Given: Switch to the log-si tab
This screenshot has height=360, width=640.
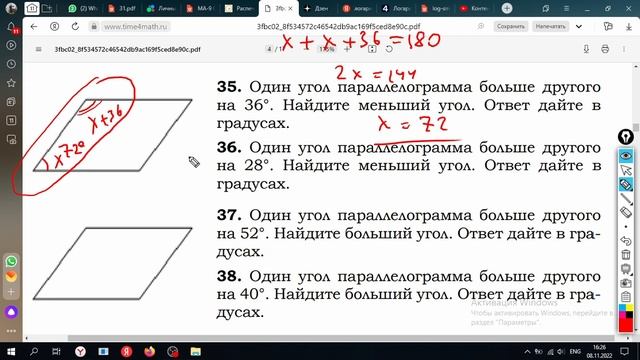Looking at the screenshot, I should [x=435, y=8].
